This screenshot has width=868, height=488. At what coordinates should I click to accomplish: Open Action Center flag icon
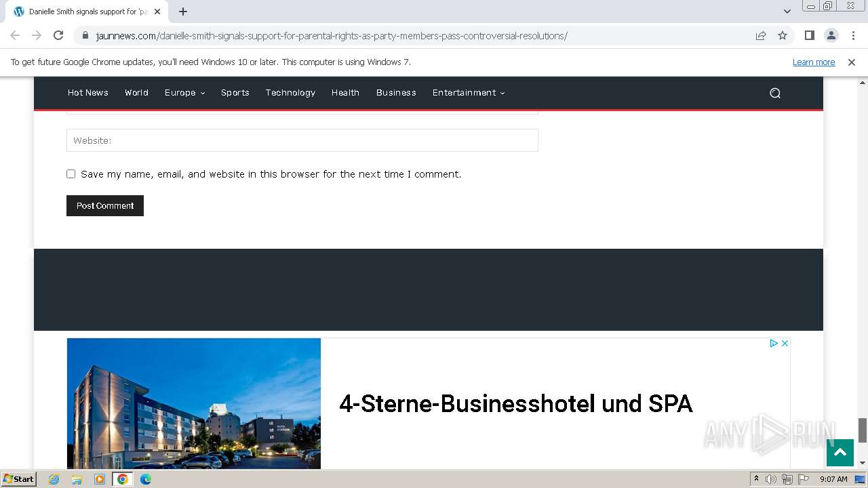tap(804, 479)
